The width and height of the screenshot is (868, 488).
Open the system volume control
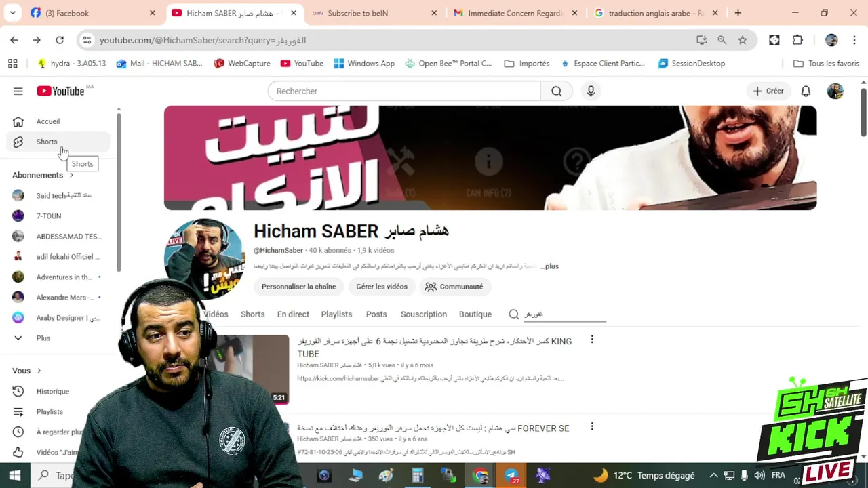(x=759, y=475)
